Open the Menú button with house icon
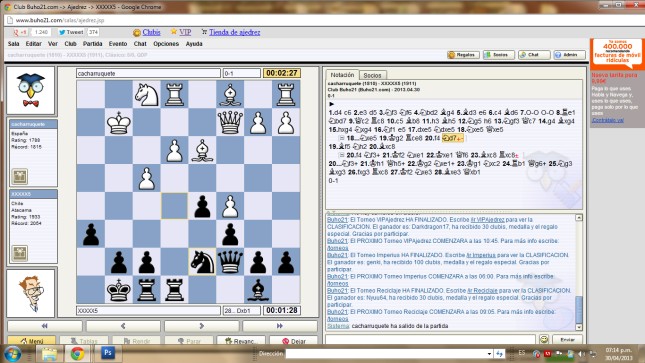Viewport: 645px width, 363px height. (x=31, y=341)
